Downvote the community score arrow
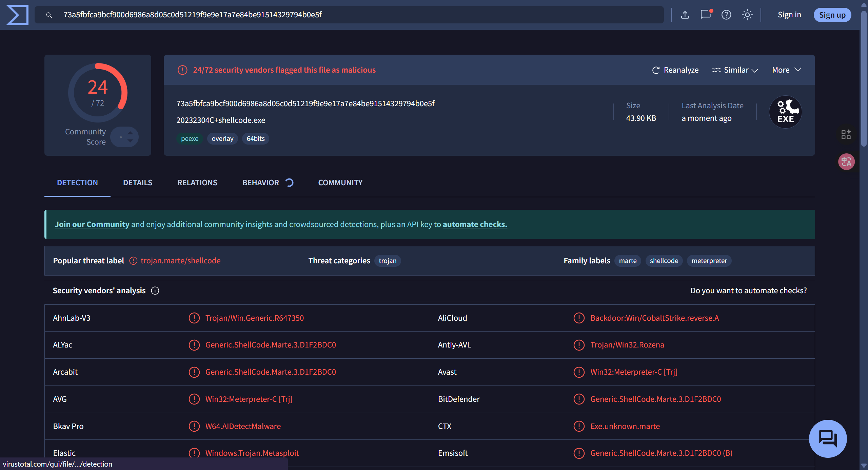Image resolution: width=868 pixels, height=470 pixels. [x=130, y=141]
